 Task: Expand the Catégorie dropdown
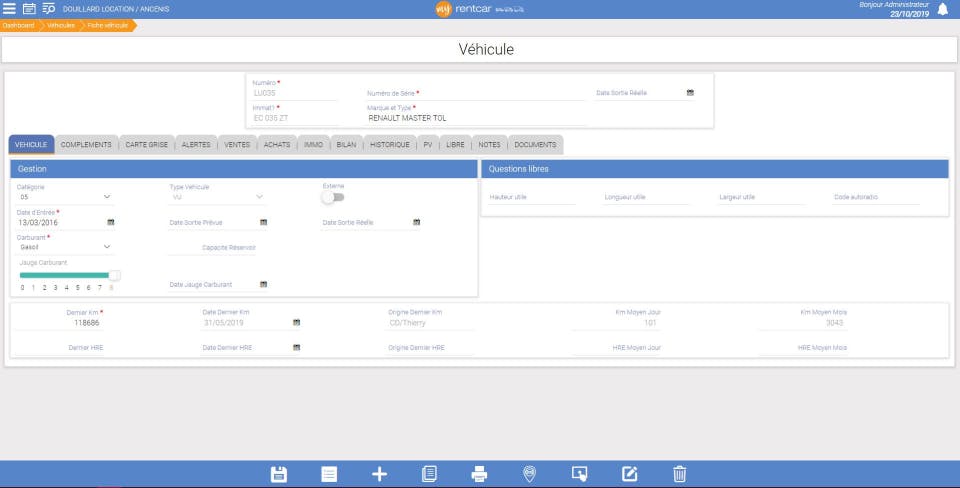pyautogui.click(x=64, y=197)
